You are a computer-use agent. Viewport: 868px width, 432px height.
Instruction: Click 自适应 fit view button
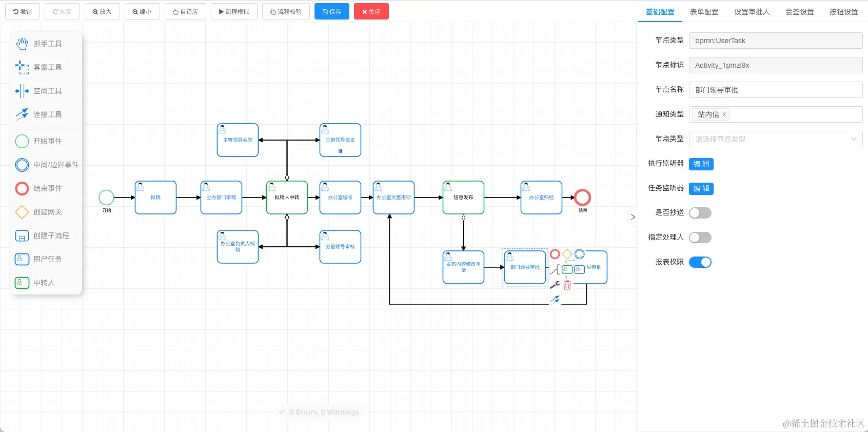coord(185,11)
